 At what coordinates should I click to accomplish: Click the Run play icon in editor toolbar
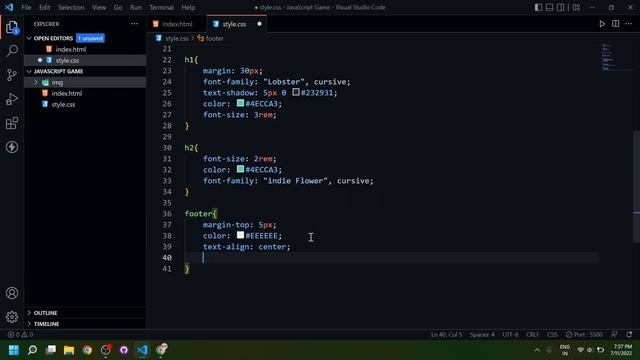[x=602, y=24]
